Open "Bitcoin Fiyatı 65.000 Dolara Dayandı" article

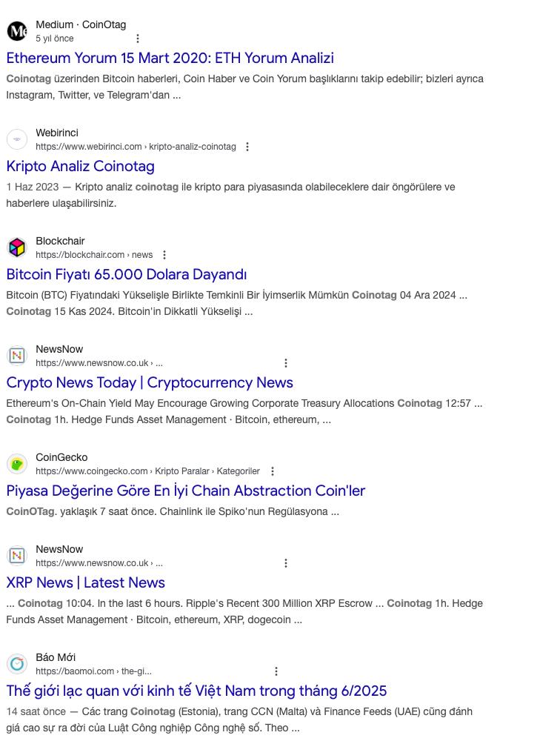(126, 274)
